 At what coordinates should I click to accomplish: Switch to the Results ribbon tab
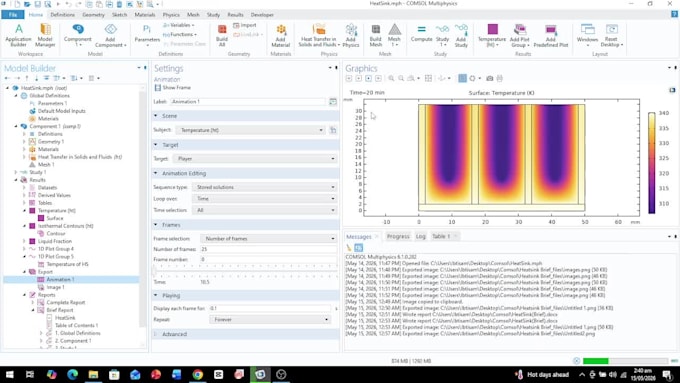235,15
